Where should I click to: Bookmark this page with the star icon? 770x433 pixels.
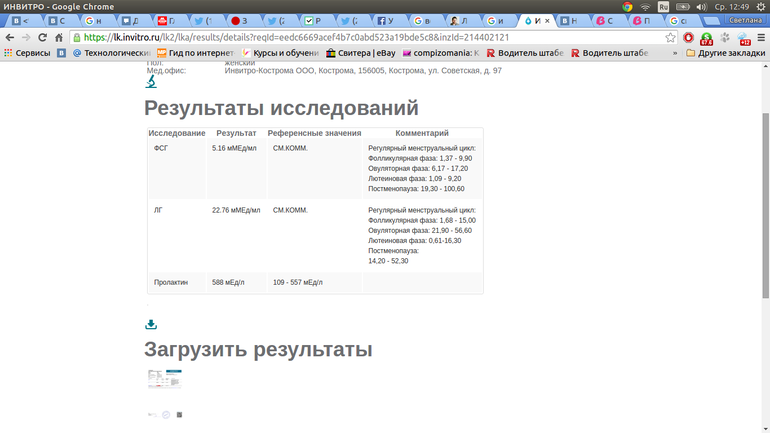pyautogui.click(x=671, y=37)
